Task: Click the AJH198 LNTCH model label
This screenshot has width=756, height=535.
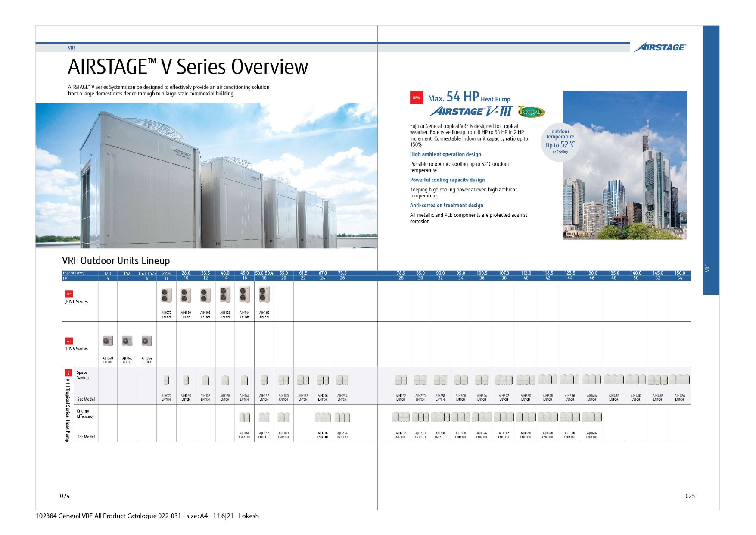Action: click(303, 397)
